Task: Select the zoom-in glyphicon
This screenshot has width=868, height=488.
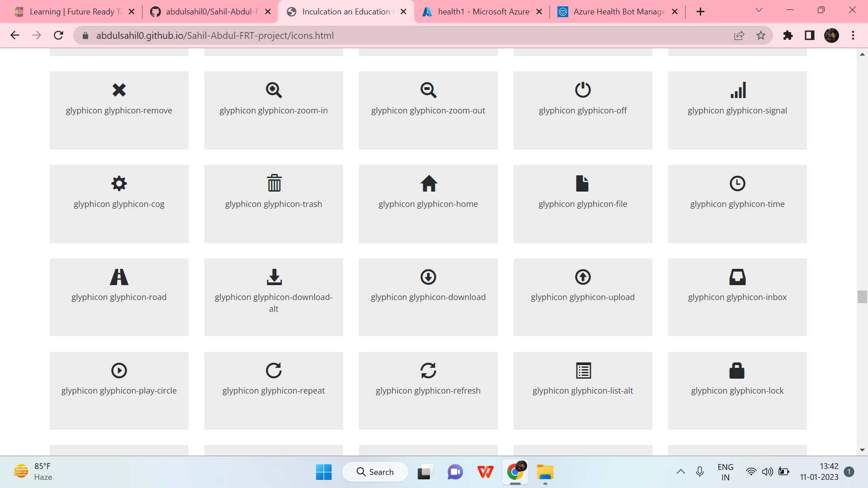Action: point(274,90)
